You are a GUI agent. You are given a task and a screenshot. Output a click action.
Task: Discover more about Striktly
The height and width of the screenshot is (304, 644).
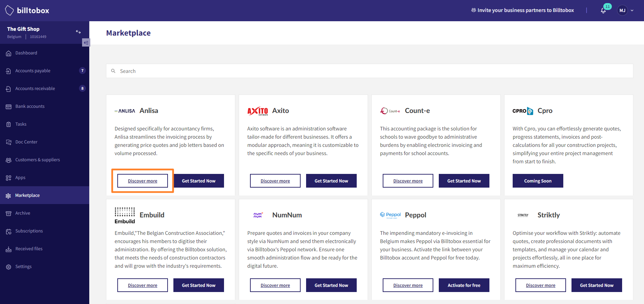coord(541,285)
